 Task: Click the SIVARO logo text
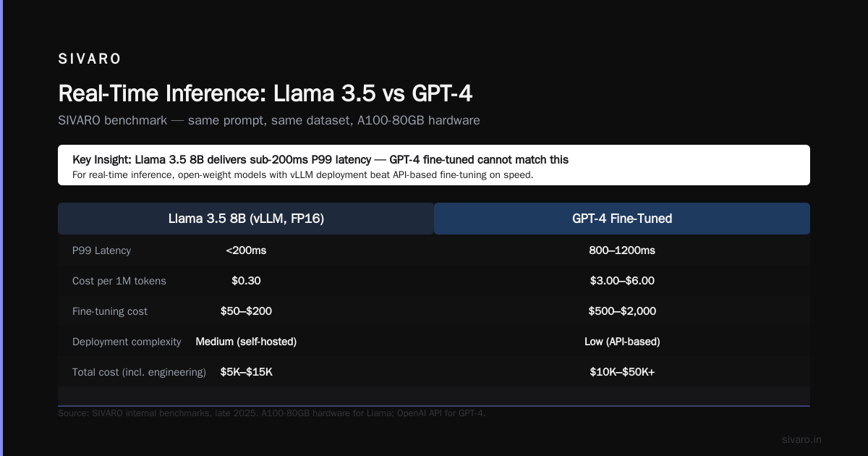90,59
